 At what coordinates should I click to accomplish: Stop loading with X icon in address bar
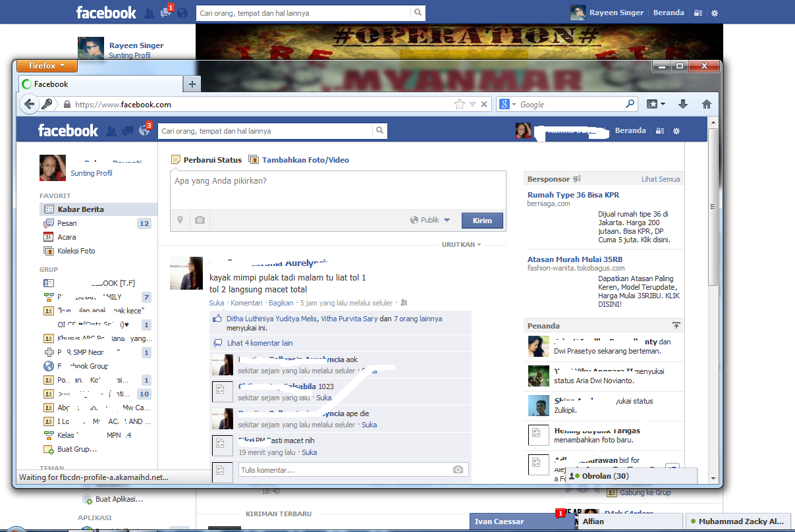tap(484, 104)
